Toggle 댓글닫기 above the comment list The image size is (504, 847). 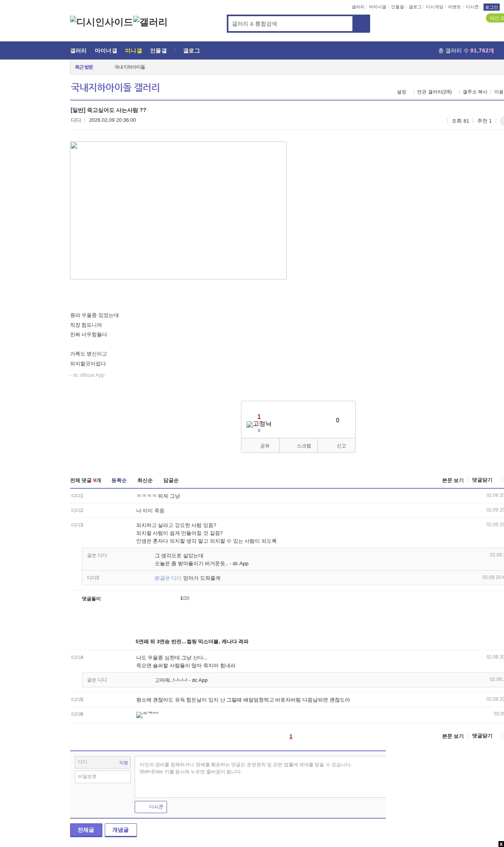(x=482, y=480)
